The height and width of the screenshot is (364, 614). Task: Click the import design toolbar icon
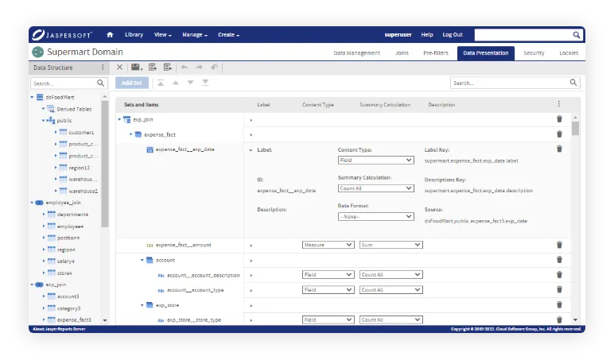(x=168, y=68)
